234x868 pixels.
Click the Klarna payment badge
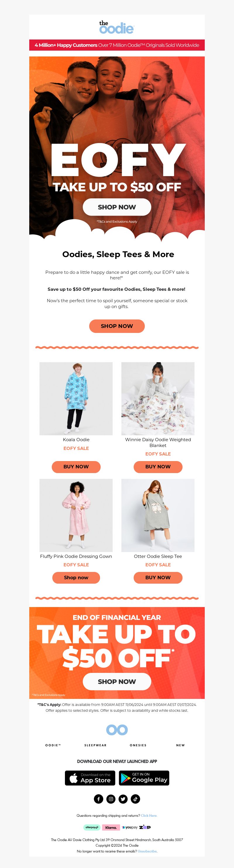[111, 827]
